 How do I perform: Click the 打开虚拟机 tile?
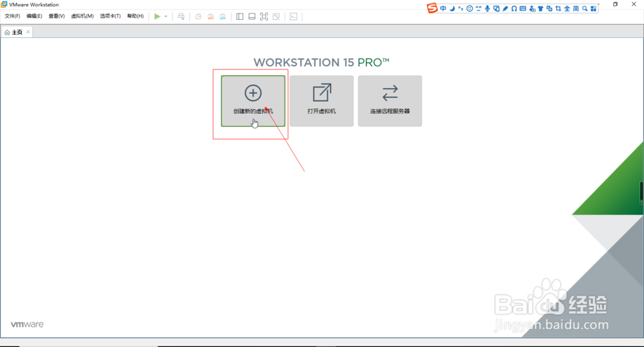click(x=321, y=101)
